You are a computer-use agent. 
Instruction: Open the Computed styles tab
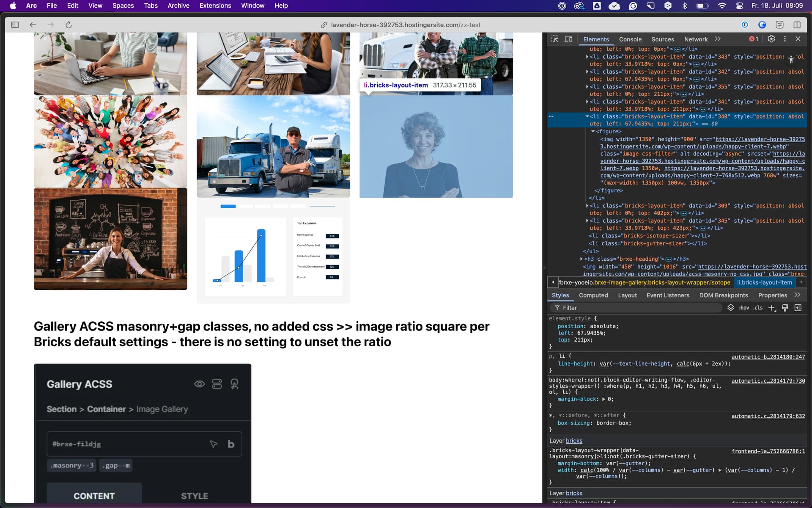(593, 295)
